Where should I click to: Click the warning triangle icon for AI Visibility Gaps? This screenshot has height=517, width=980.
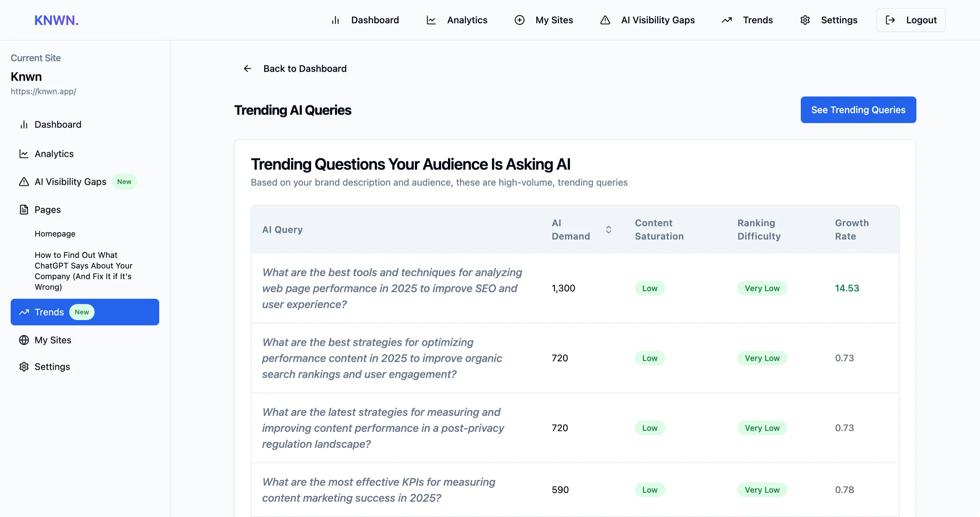(x=605, y=20)
